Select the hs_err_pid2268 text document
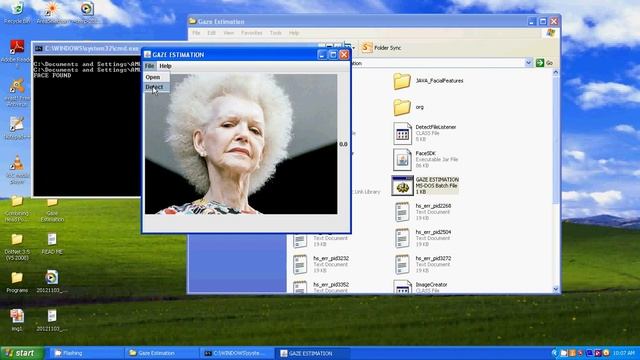The image size is (640, 360). click(422, 211)
